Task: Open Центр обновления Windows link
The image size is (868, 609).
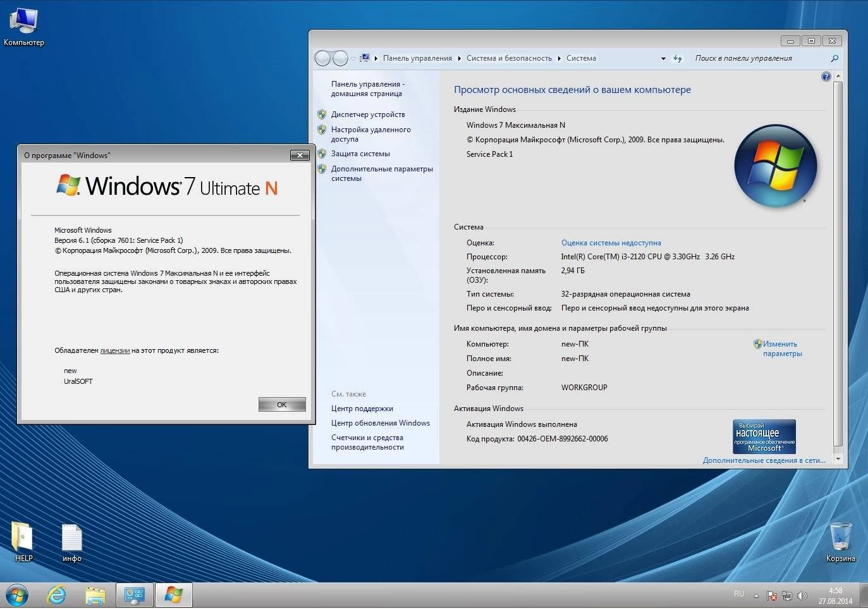Action: coord(381,423)
